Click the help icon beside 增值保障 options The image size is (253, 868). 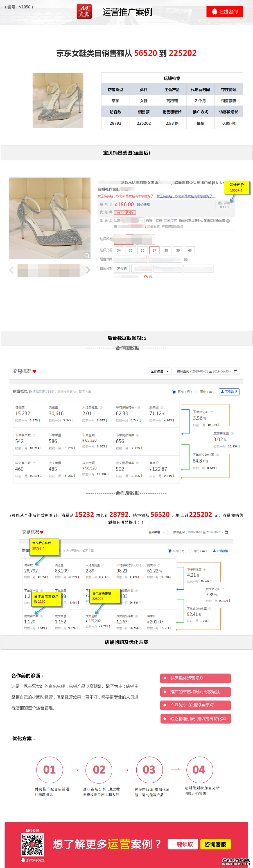click(x=186, y=259)
